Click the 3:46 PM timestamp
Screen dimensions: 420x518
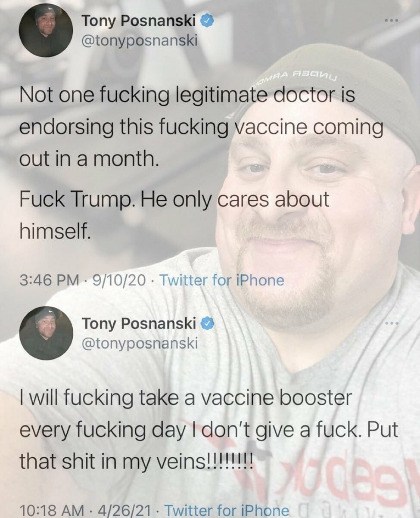coord(48,281)
